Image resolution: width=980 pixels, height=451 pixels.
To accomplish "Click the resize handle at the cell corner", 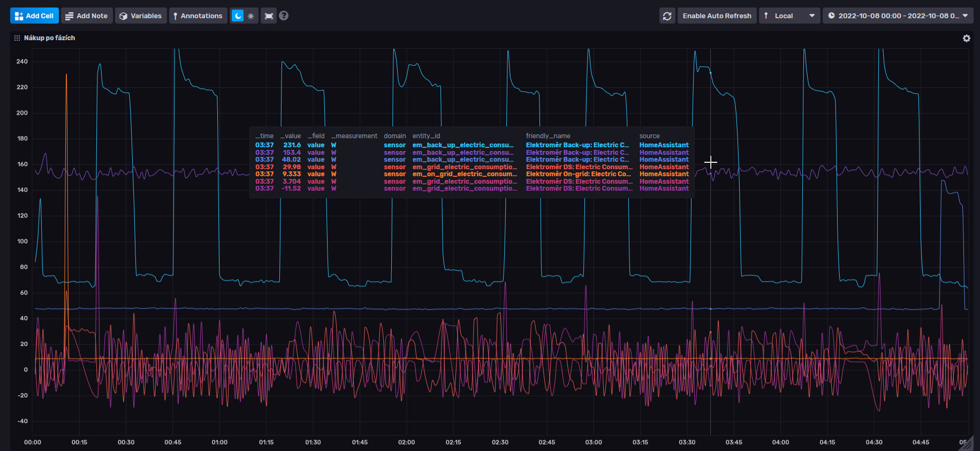I will pyautogui.click(x=966, y=443).
